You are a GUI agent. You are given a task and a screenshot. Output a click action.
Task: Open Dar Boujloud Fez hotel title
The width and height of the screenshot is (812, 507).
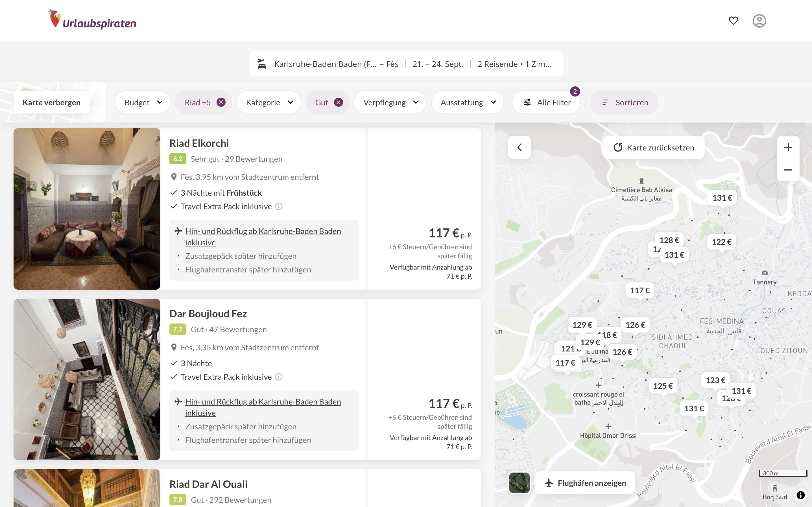[208, 314]
